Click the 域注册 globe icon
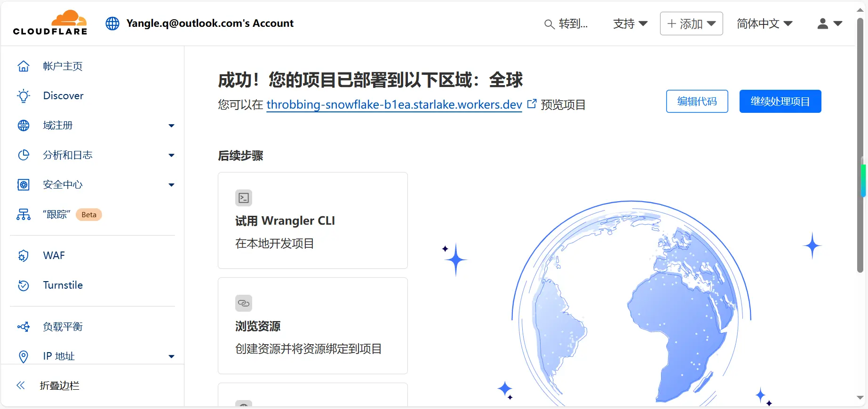The image size is (868, 409). click(24, 126)
